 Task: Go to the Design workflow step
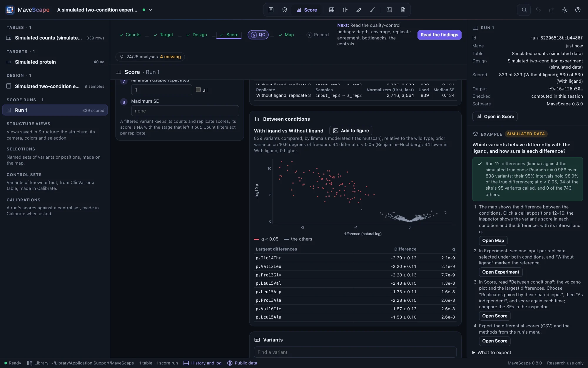[196, 35]
